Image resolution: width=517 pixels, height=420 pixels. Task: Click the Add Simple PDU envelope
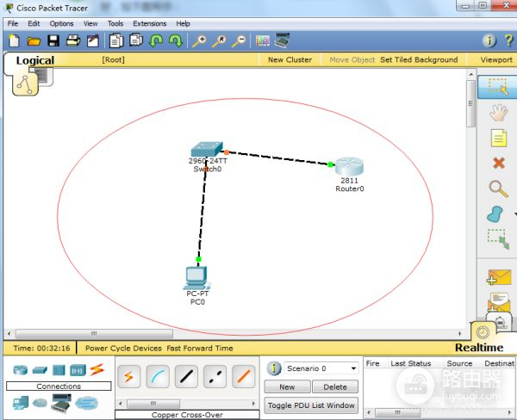(498, 277)
